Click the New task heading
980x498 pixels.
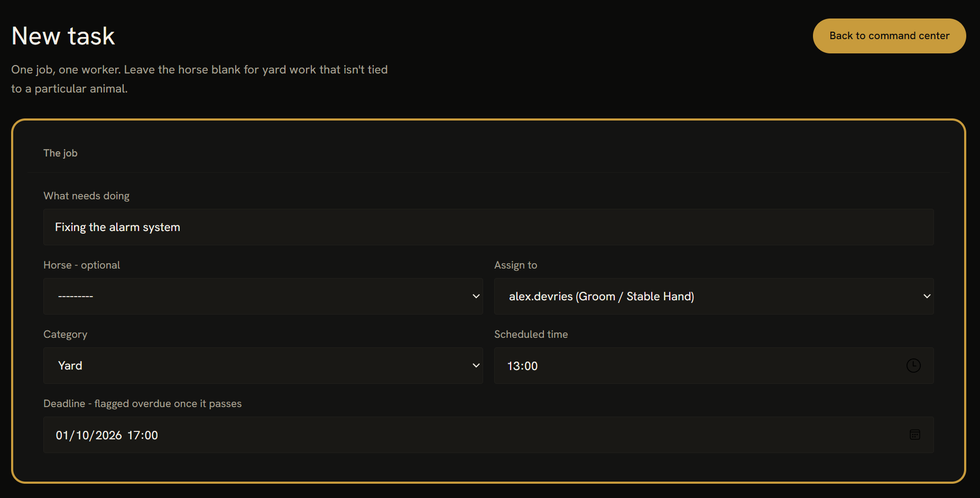point(63,36)
